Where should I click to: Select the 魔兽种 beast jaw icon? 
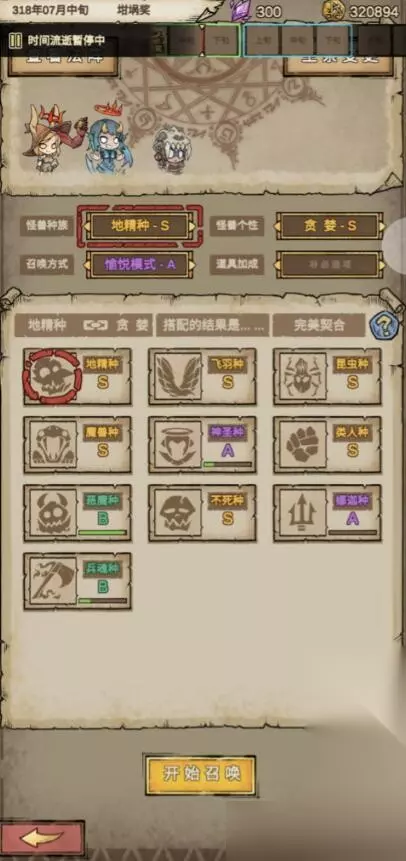[53, 445]
